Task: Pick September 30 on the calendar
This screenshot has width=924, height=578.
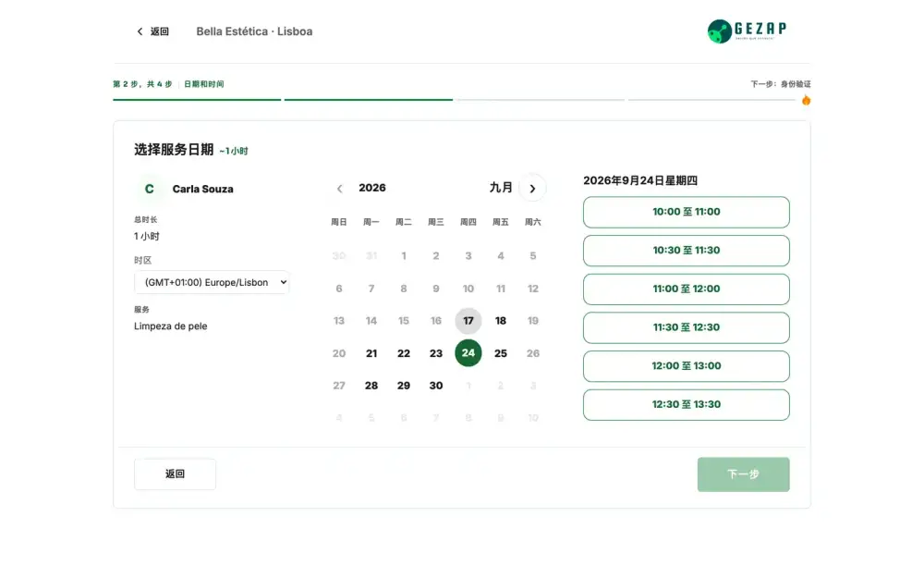Action: [x=436, y=386]
